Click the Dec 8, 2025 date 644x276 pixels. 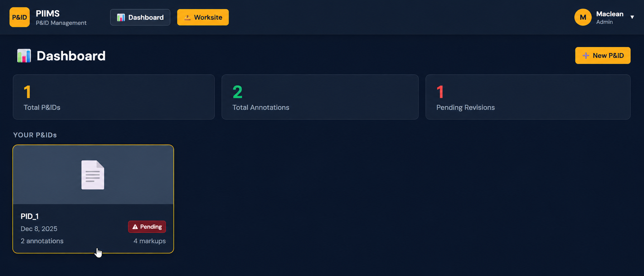click(x=39, y=229)
